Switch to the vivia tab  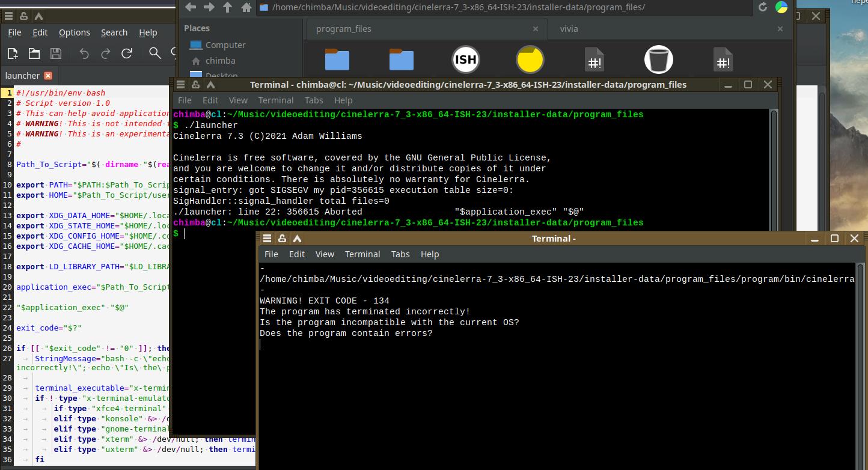(x=569, y=29)
